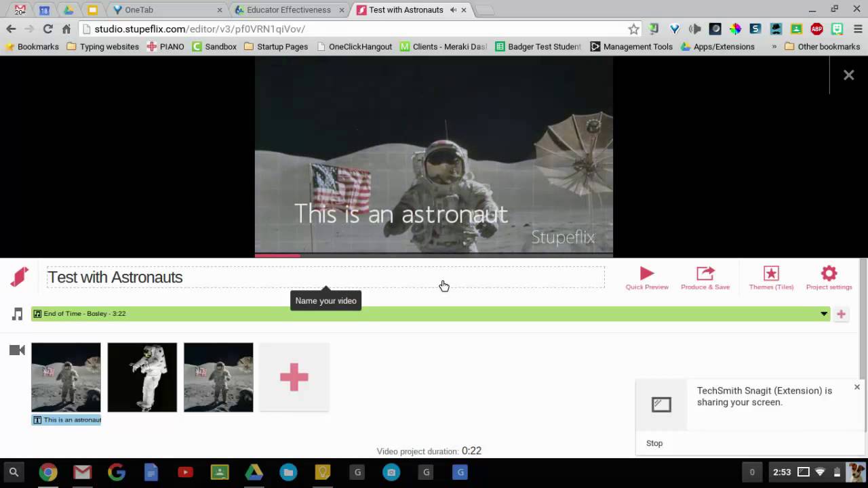Open the Management Tools bookmark

tap(631, 47)
